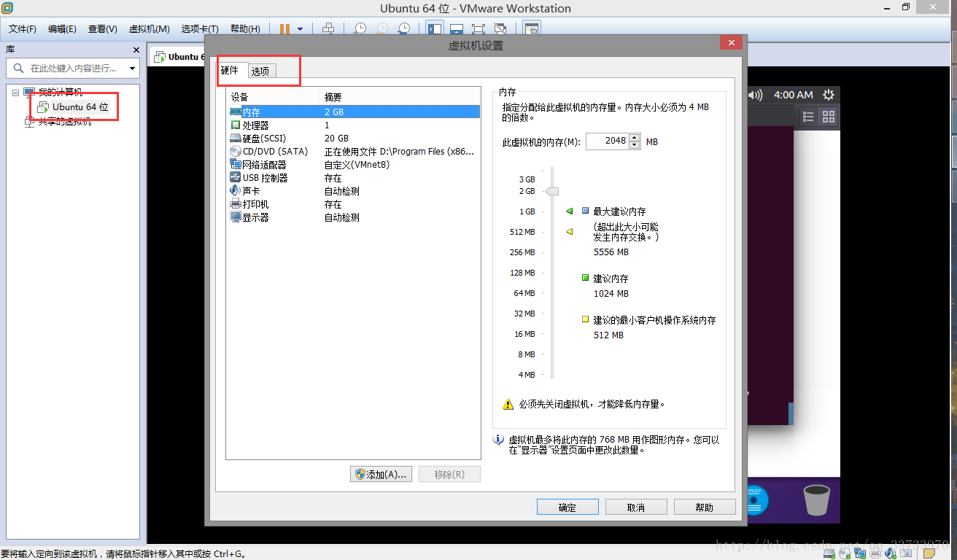The width and height of the screenshot is (957, 560).
Task: Select the 处理器 device row
Action: [354, 125]
